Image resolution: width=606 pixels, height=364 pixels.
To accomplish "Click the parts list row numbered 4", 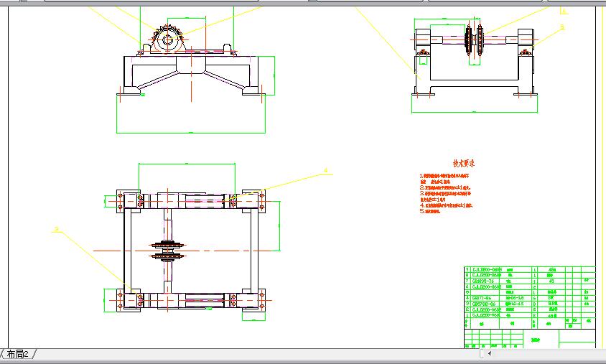I will point(529,298).
